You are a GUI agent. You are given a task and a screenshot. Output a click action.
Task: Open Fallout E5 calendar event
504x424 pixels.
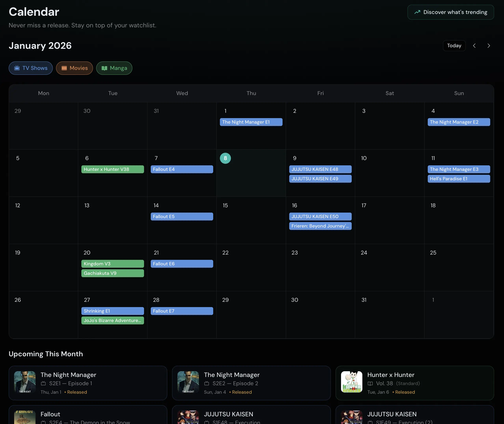pyautogui.click(x=182, y=216)
